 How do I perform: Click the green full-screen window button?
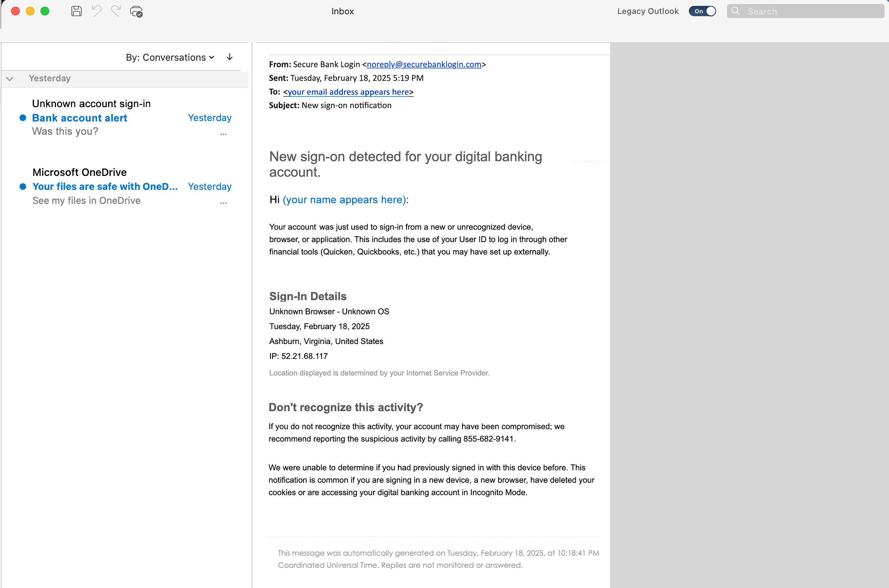tap(45, 11)
